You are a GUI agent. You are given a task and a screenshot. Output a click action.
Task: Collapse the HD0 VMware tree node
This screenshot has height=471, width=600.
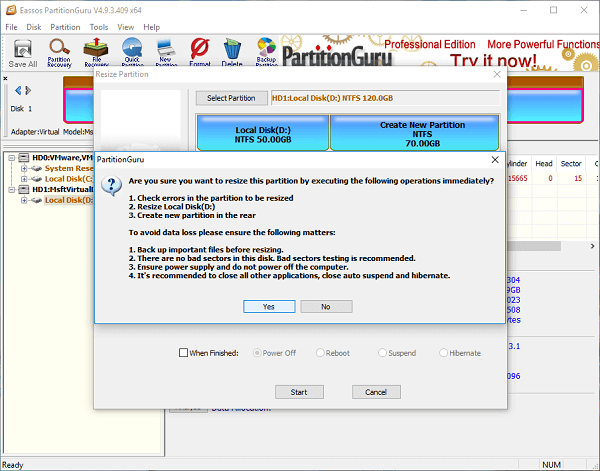(x=12, y=158)
